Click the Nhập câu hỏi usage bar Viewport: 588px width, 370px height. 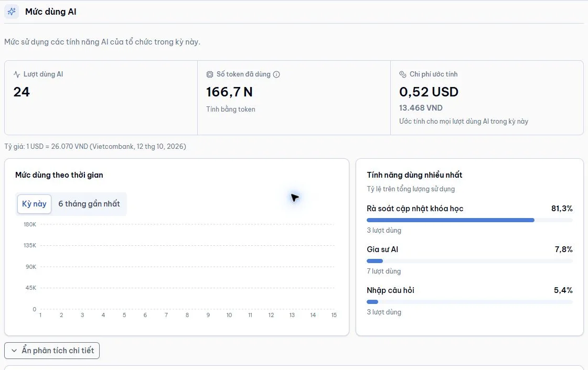point(469,302)
